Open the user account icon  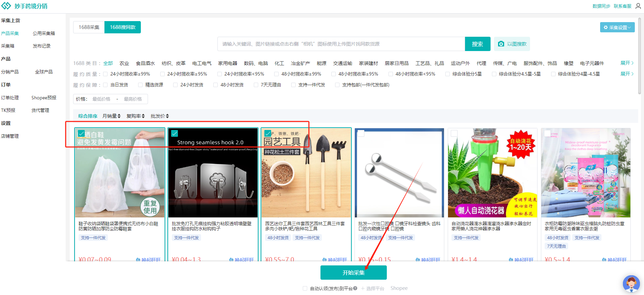638,6
